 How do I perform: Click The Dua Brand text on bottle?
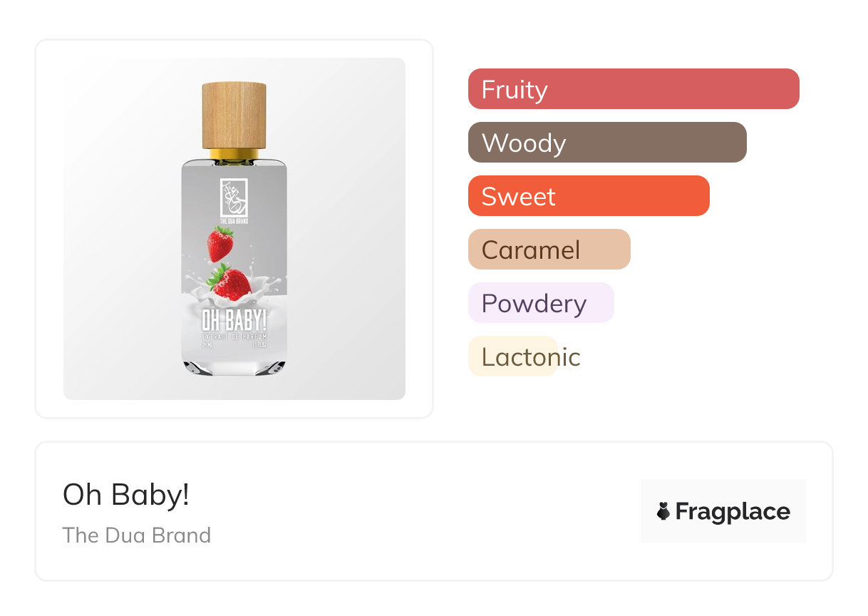click(x=234, y=221)
